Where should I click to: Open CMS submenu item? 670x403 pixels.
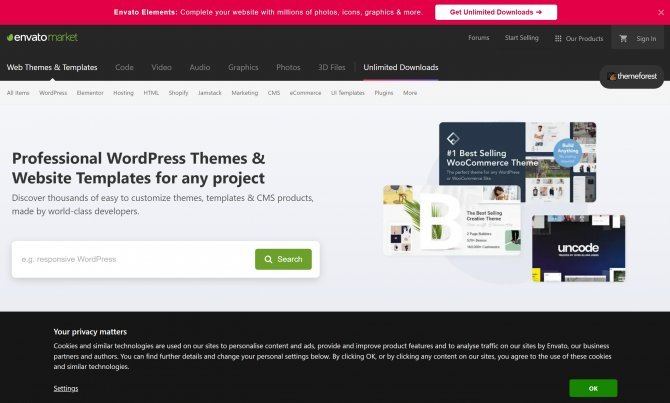click(273, 93)
